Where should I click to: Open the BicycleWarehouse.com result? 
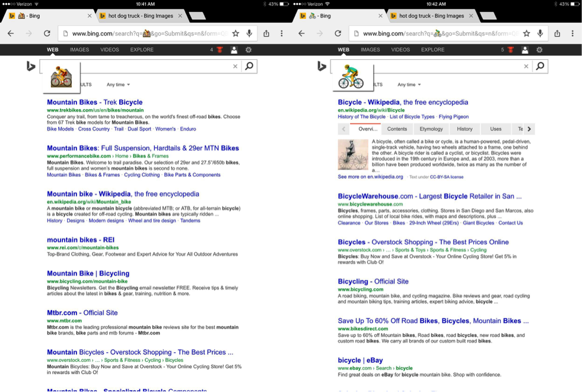click(430, 196)
